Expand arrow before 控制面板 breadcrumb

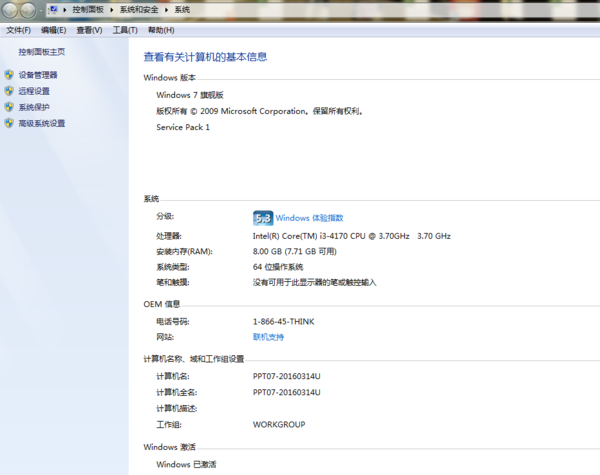[x=65, y=10]
